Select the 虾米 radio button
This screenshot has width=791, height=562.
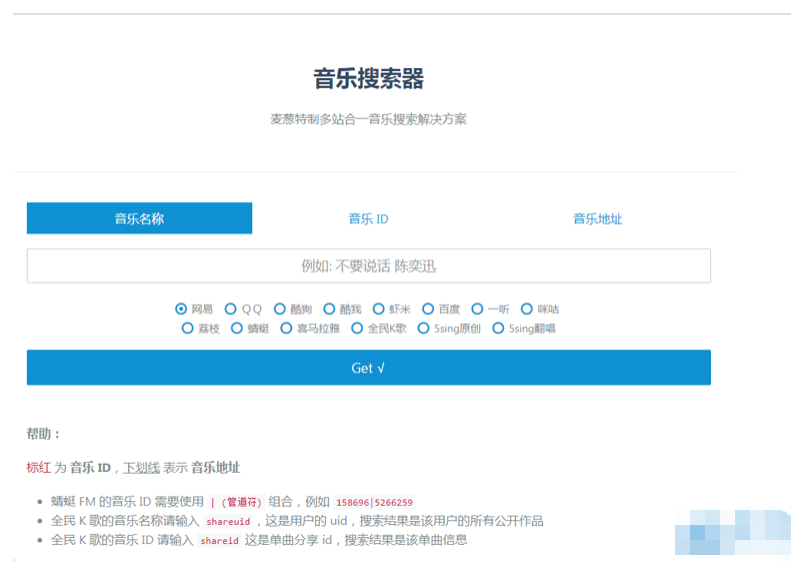[378, 309]
